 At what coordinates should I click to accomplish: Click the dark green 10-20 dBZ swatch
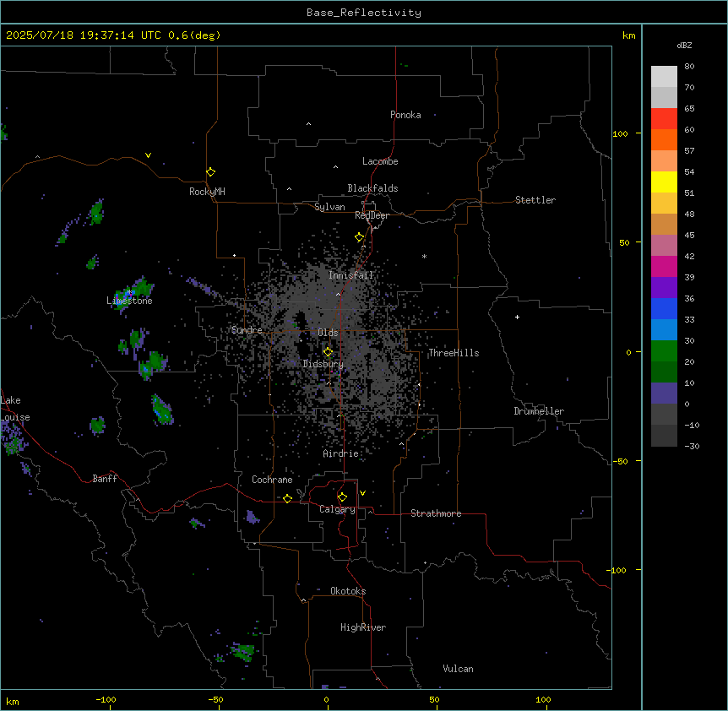tap(664, 372)
